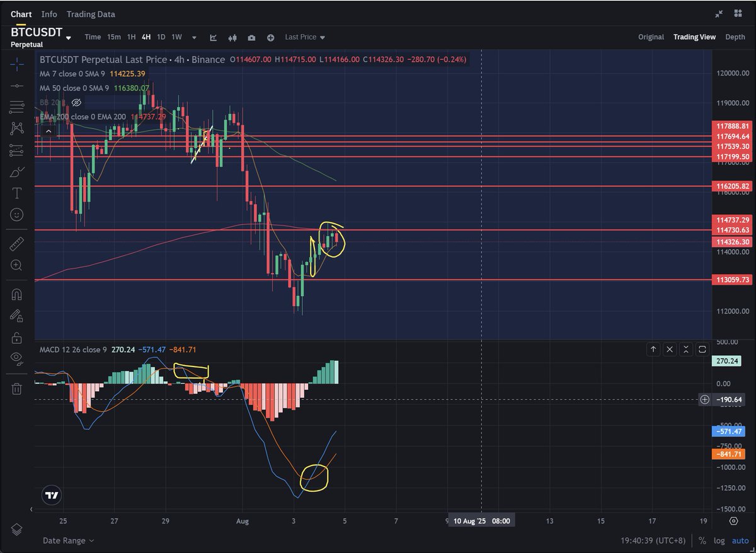Click the 10 Aug '25 08:00 time marker
The image size is (756, 553).
pos(482,521)
